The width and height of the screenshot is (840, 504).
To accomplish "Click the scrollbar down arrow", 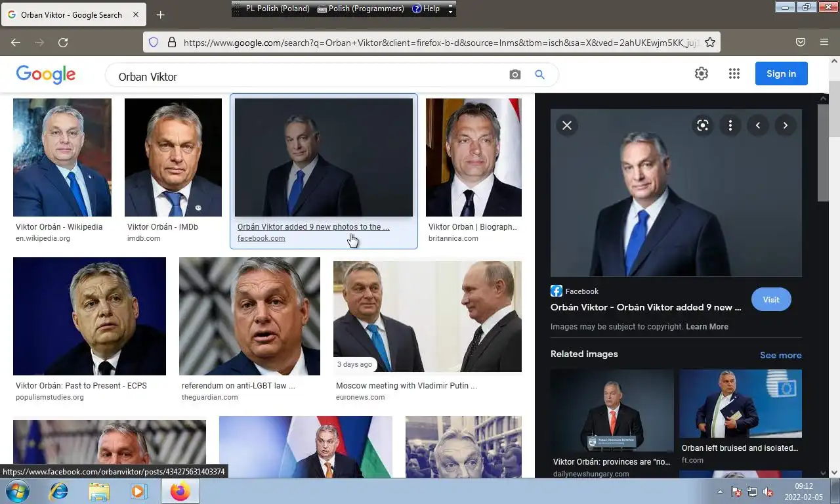I will pyautogui.click(x=834, y=472).
